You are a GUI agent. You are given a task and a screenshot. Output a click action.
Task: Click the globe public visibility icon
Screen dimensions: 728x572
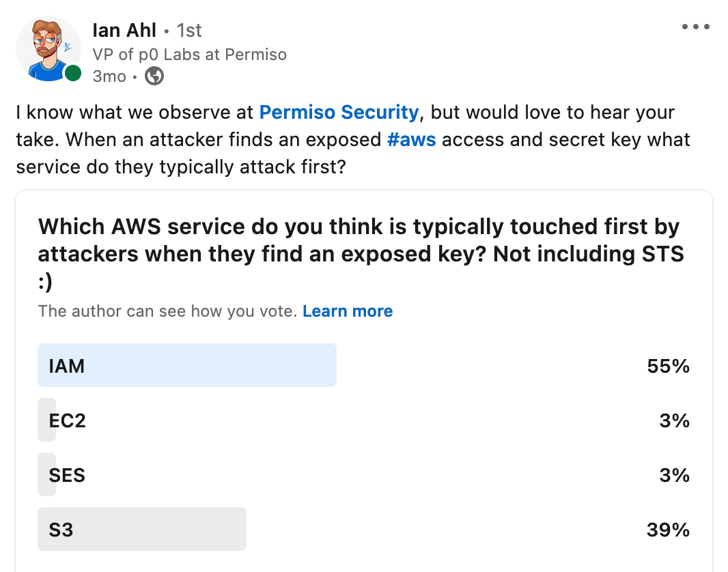click(154, 76)
